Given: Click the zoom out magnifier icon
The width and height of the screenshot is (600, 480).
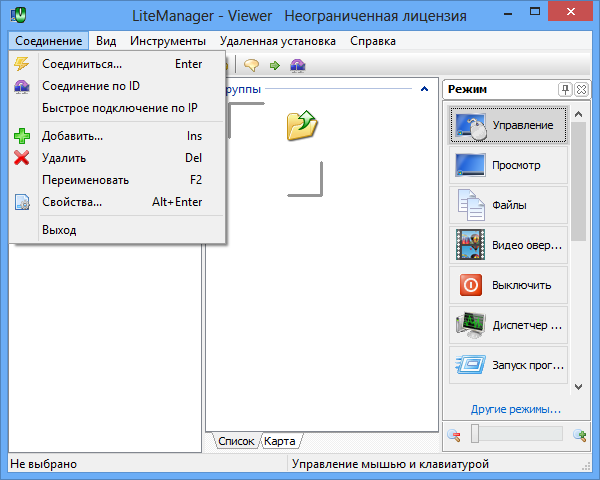Looking at the screenshot, I should 453,435.
